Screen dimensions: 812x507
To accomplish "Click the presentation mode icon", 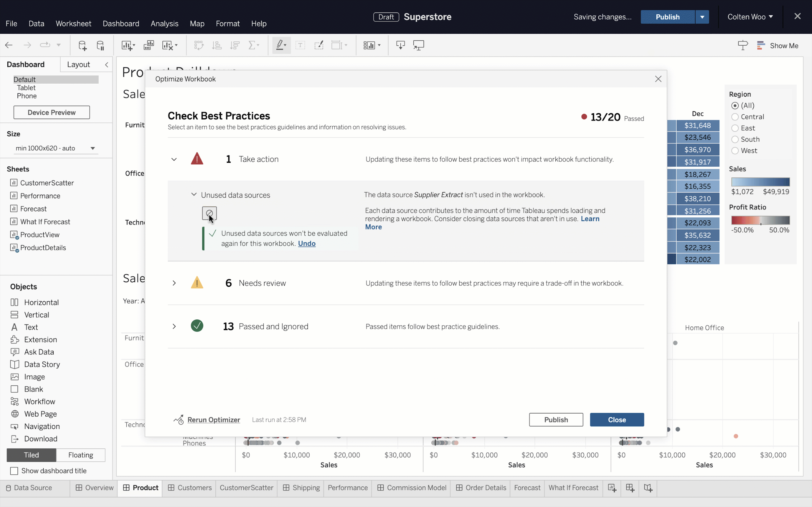I will coord(418,45).
